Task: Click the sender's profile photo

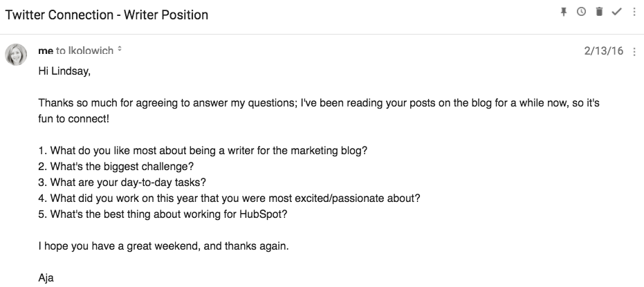Action: click(16, 54)
